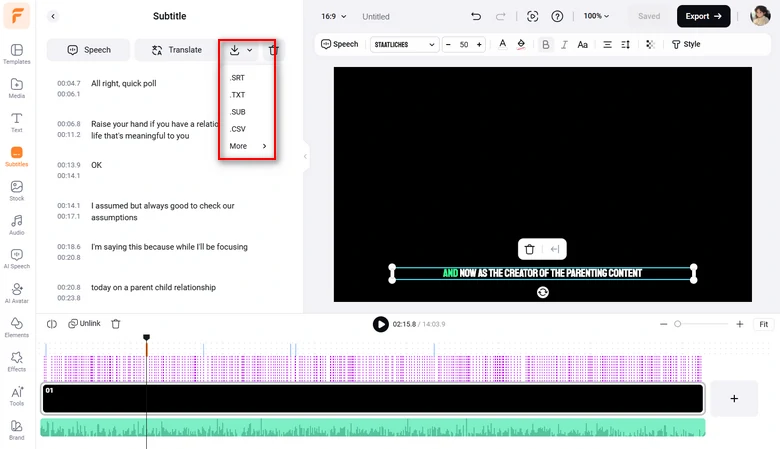
Task: Click the timeline zoom slider handle
Action: coord(677,324)
